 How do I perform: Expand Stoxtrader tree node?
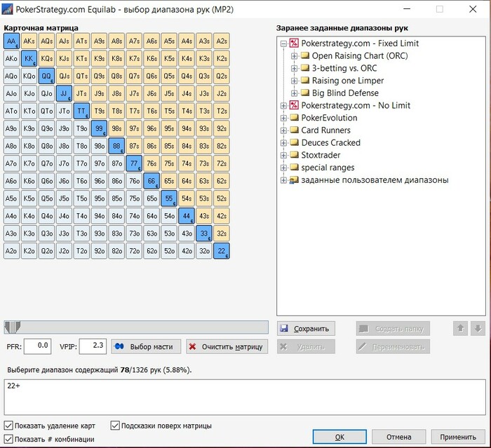[x=283, y=155]
